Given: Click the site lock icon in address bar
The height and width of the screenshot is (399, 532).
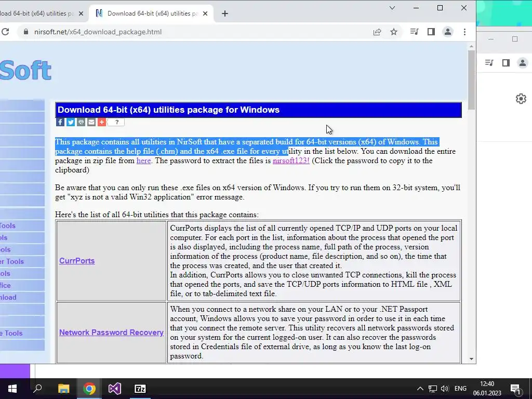Looking at the screenshot, I should pyautogui.click(x=26, y=32).
